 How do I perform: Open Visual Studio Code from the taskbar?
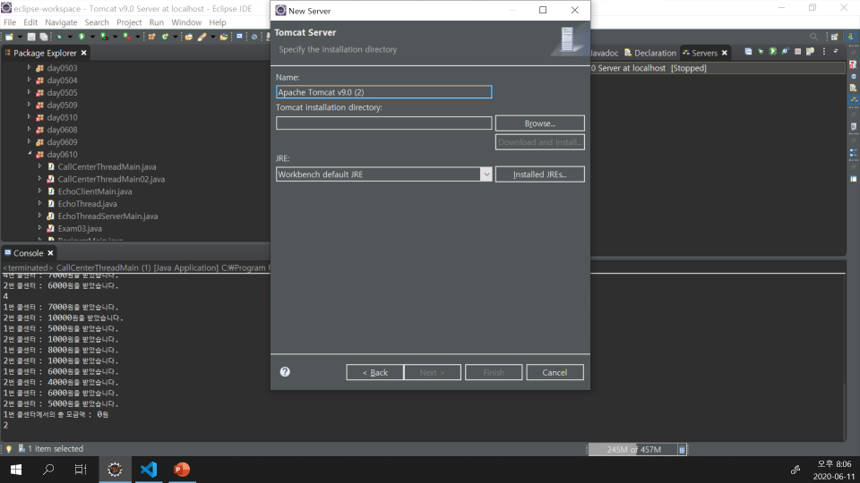pos(148,470)
